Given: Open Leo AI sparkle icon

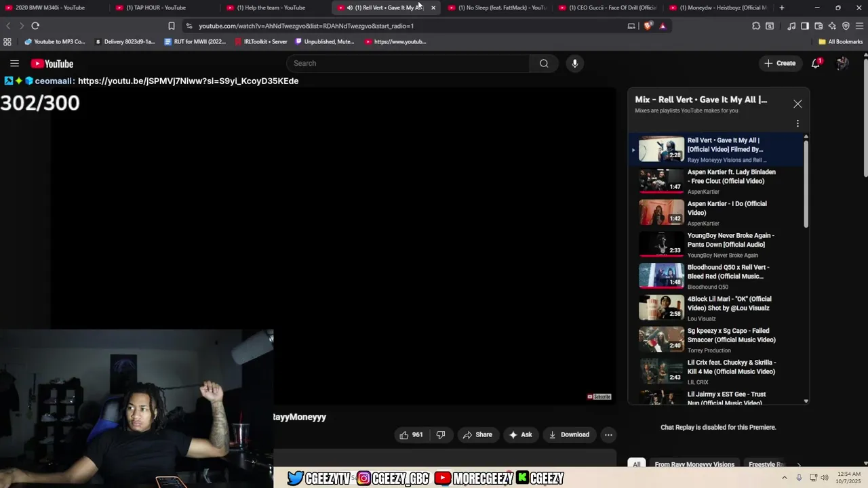Looking at the screenshot, I should coord(832,26).
